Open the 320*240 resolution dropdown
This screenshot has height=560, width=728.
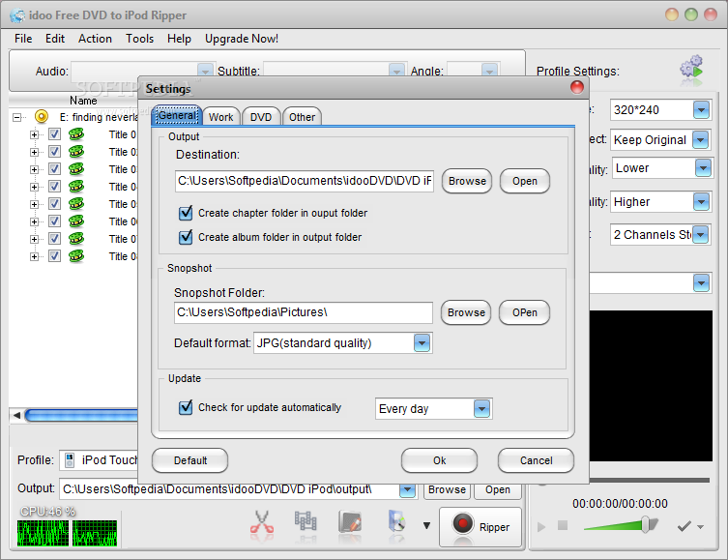[x=701, y=110]
